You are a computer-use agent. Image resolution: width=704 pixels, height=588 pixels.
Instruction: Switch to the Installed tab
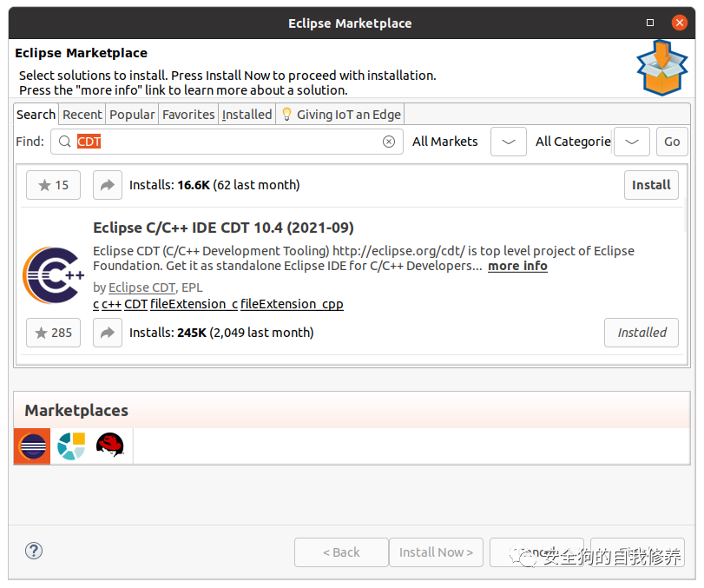(247, 115)
